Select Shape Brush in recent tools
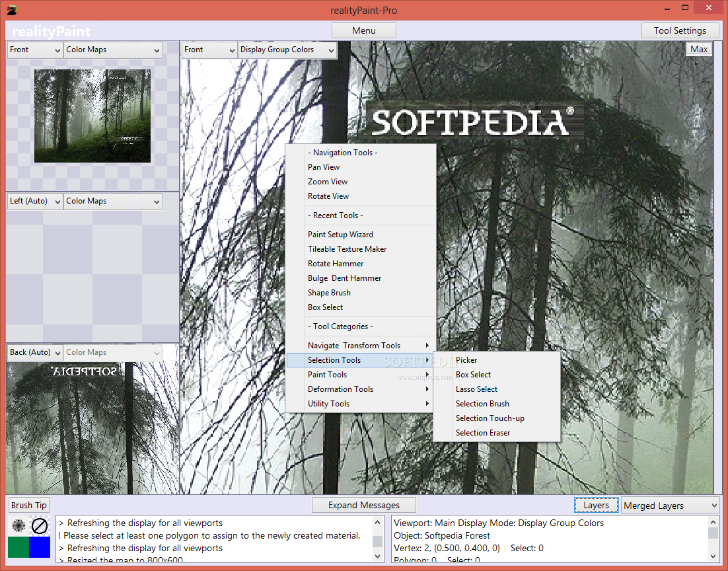 pyautogui.click(x=360, y=293)
